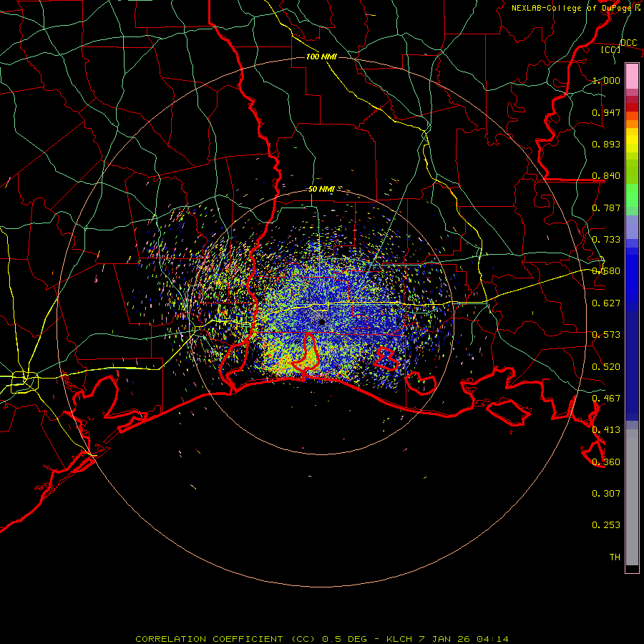Click the 0.360 color scale value
This screenshot has width=644, height=644.
click(x=606, y=462)
